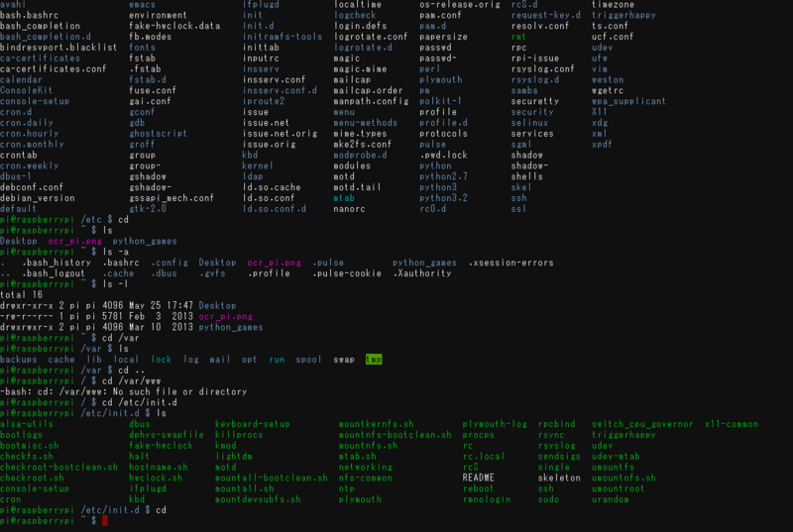Screen dimensions: 793x532
Task: Select the timezone file name
Action: point(613,5)
